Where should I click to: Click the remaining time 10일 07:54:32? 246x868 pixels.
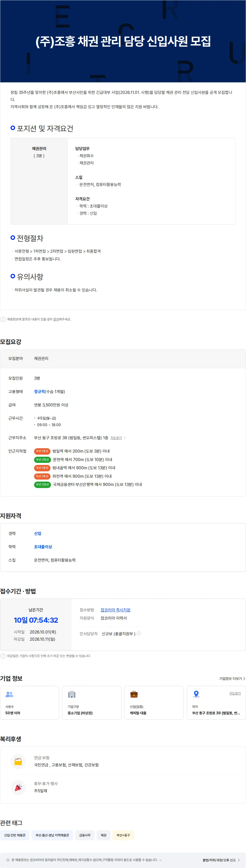point(36,620)
